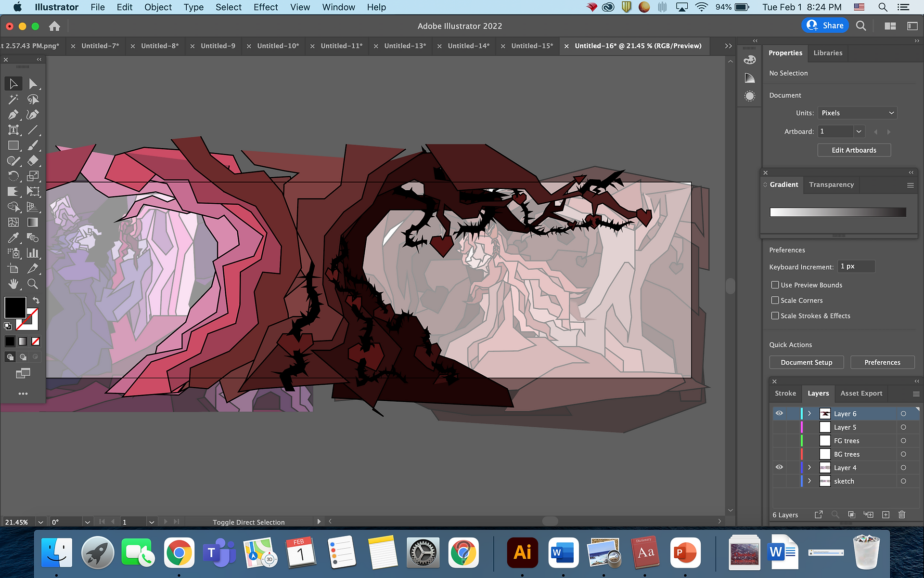Hide Layer 4 with eye icon

click(x=779, y=467)
